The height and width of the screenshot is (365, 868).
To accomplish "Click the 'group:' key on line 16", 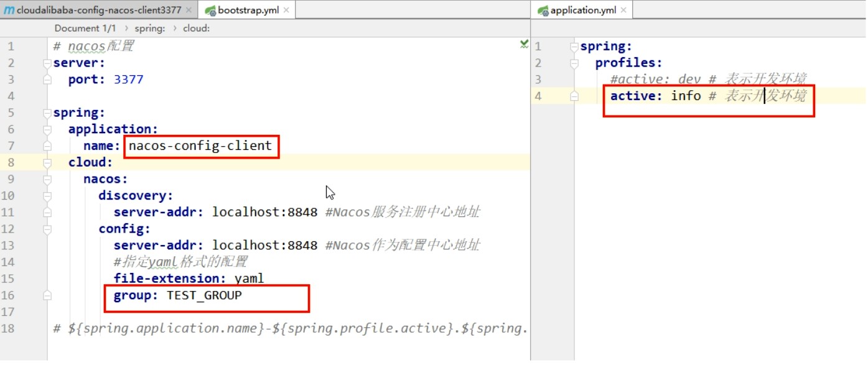I will (x=136, y=295).
